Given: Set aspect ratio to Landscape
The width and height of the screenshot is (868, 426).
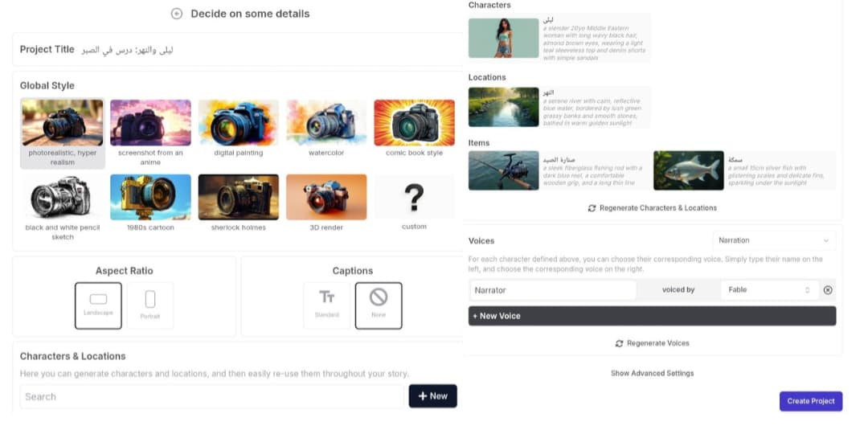Looking at the screenshot, I should [x=98, y=305].
